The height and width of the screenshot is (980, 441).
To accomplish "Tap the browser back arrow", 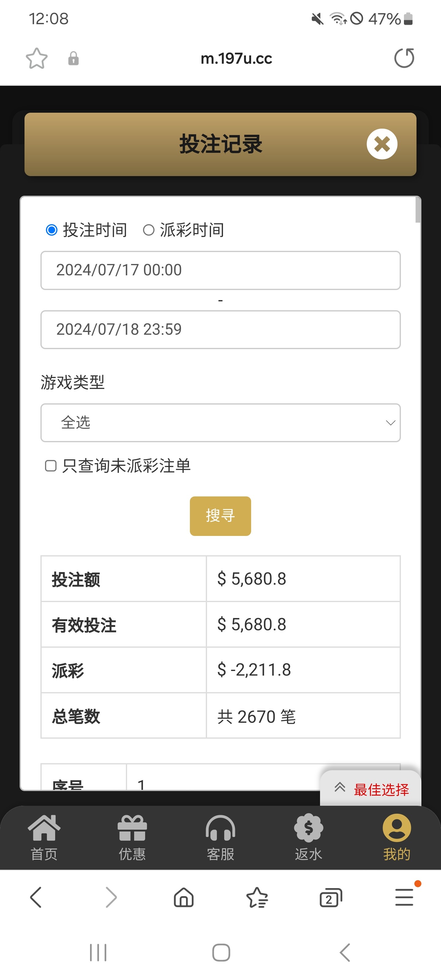I will 36,897.
